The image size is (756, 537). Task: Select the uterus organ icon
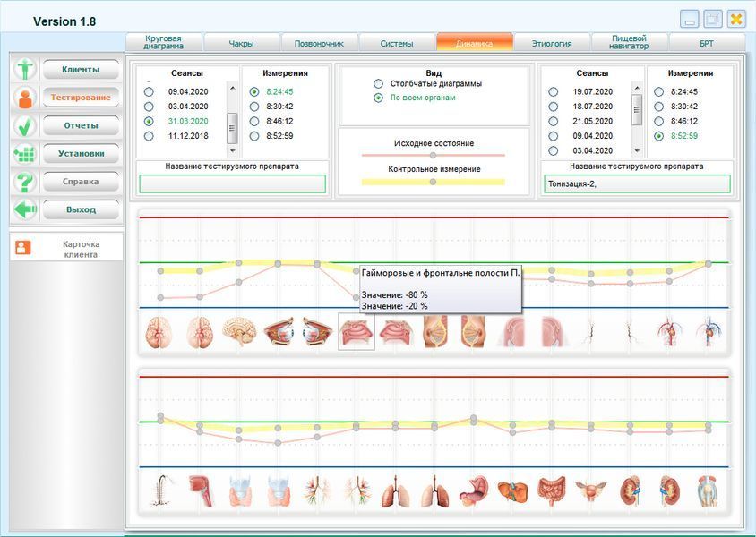(x=590, y=491)
